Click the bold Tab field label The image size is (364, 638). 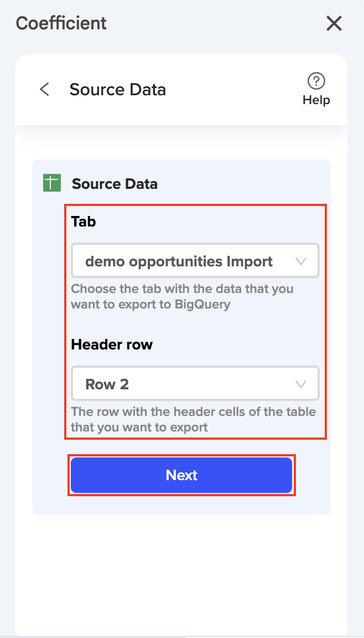pos(84,222)
